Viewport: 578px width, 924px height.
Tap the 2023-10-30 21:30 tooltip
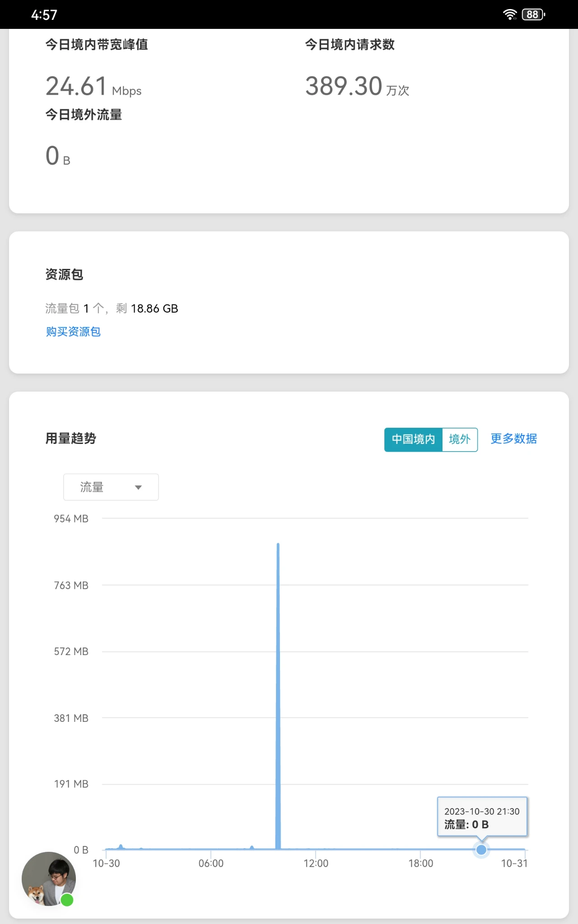coord(482,817)
